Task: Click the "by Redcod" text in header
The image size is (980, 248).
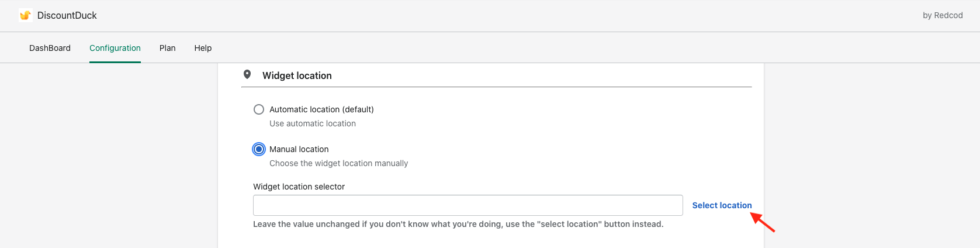Action: tap(943, 15)
